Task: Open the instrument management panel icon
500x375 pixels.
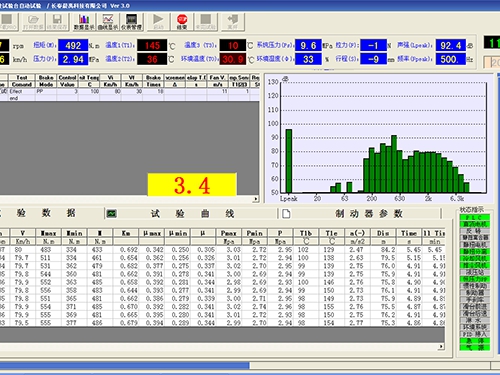Action: (131, 22)
